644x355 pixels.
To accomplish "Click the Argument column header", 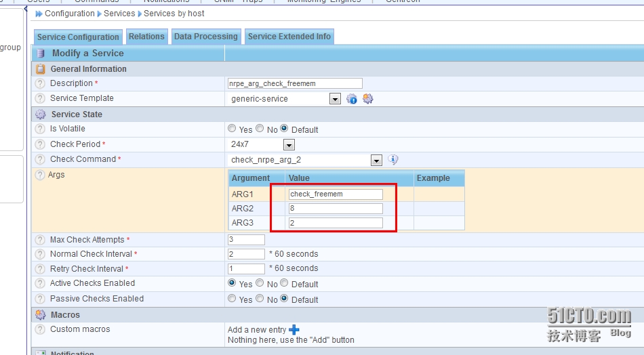I will click(x=251, y=178).
